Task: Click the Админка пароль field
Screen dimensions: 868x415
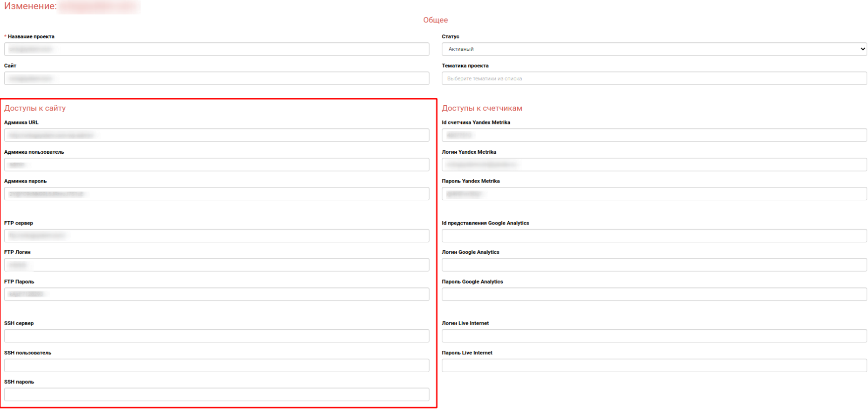Action: 216,194
